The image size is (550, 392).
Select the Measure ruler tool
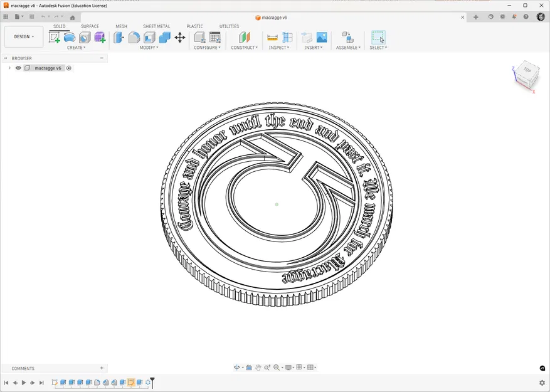click(x=272, y=37)
